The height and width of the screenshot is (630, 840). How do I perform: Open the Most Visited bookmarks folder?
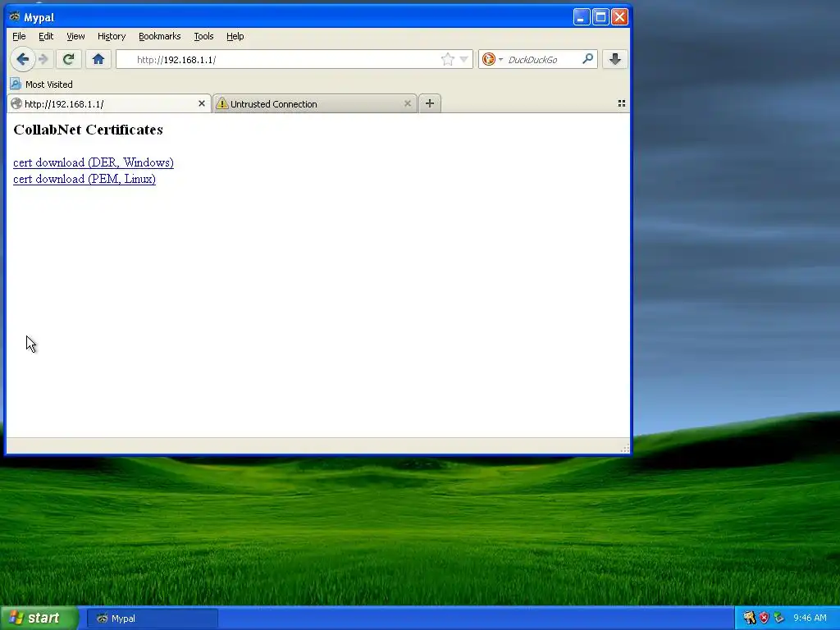tap(41, 84)
